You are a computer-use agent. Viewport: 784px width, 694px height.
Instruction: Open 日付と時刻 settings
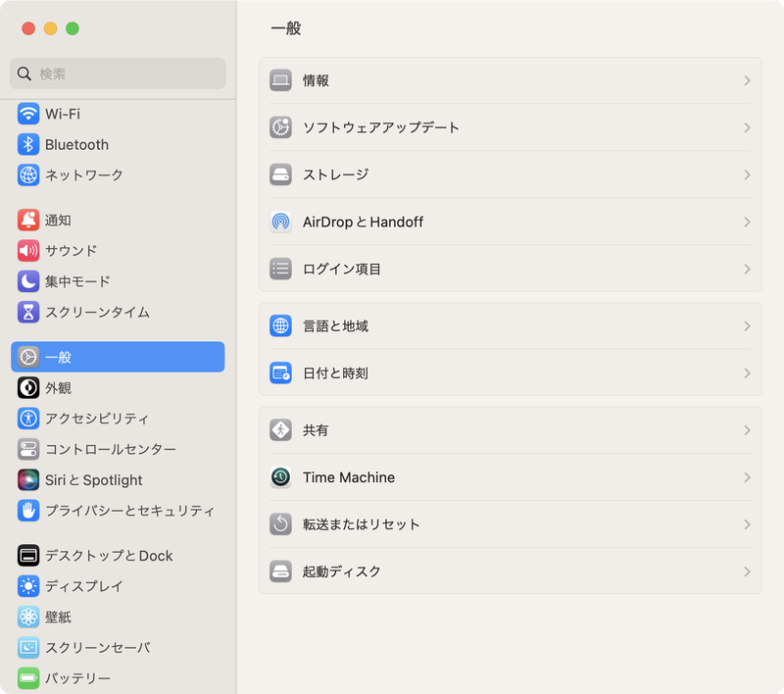point(510,372)
